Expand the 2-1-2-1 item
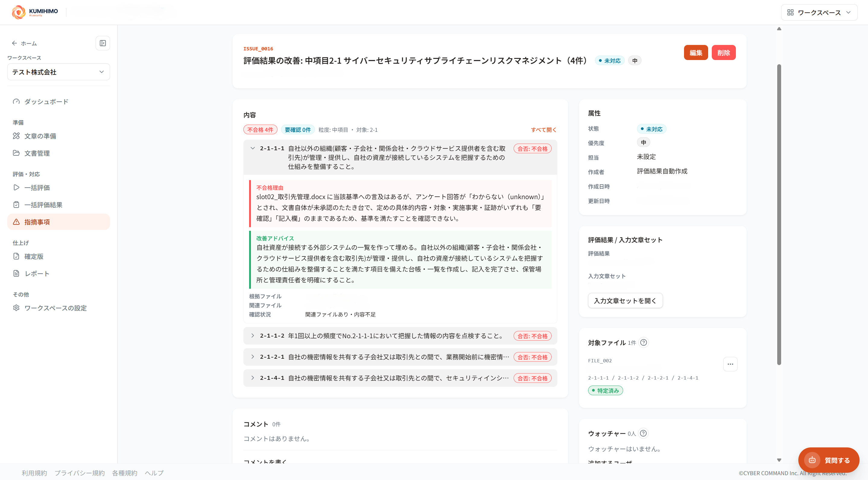Viewport: 868px width, 480px height. (x=400, y=357)
